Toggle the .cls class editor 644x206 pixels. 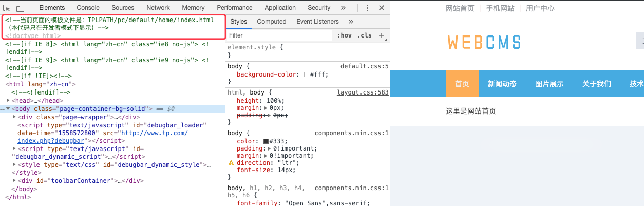365,35
